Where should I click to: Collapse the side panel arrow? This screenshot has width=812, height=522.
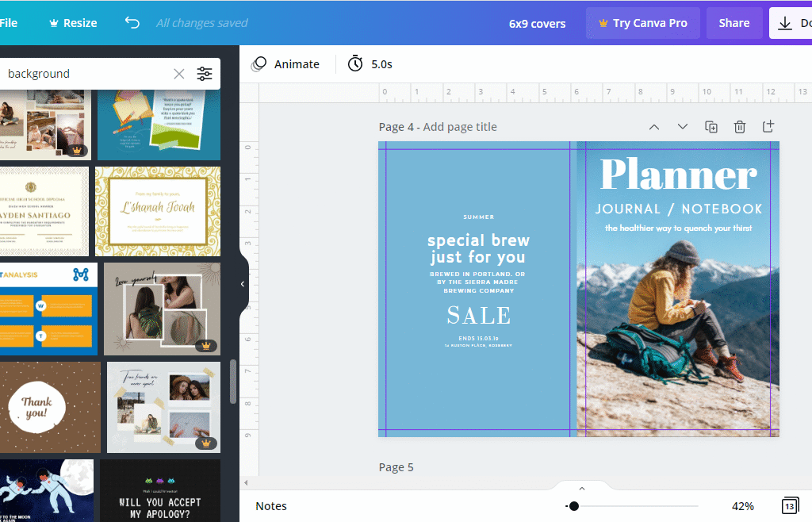point(243,284)
